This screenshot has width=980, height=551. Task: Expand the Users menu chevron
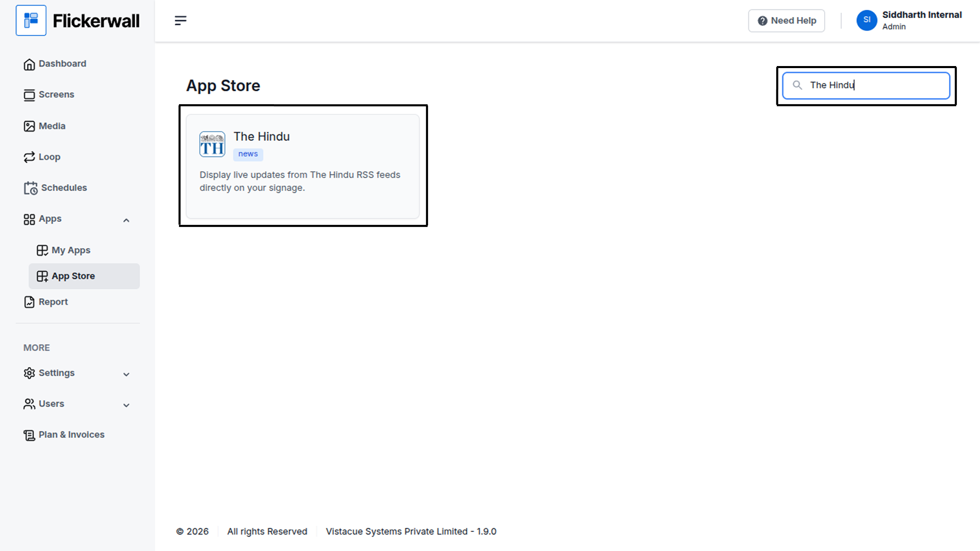tap(126, 406)
